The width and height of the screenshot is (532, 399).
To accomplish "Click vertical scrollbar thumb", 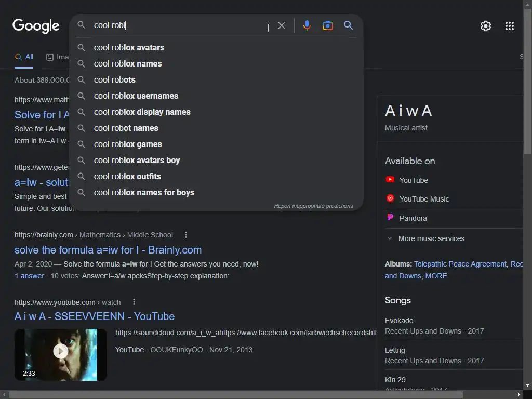I will [527, 82].
